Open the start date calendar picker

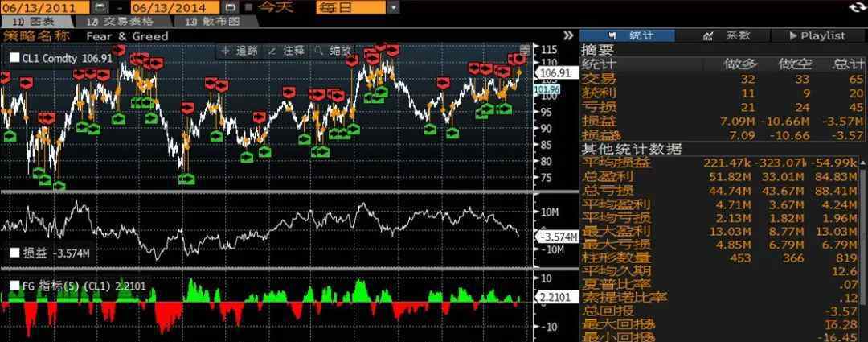coord(99,7)
